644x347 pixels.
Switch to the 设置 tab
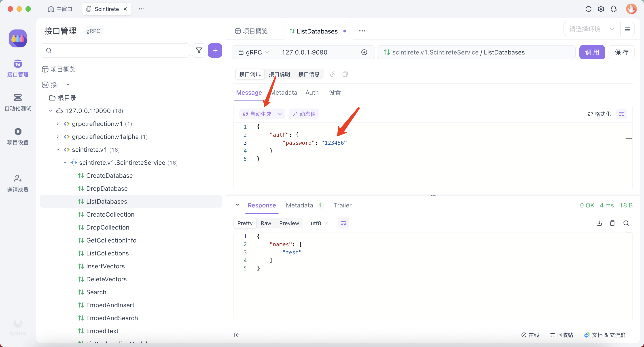click(x=335, y=93)
